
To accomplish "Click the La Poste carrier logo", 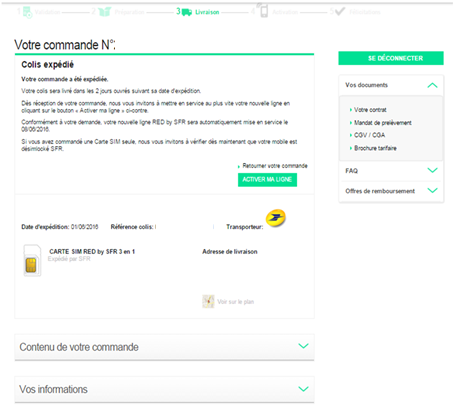I will [276, 218].
